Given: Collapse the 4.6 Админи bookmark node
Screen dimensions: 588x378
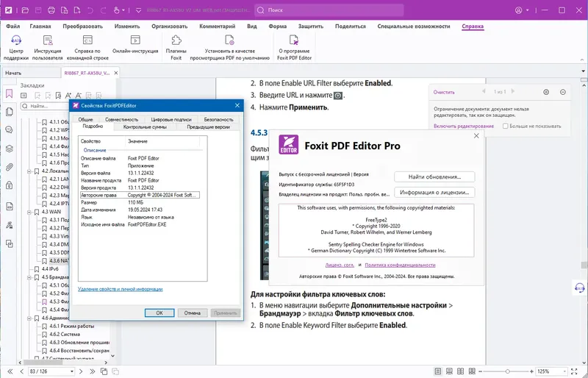Looking at the screenshot, I should (x=29, y=318).
